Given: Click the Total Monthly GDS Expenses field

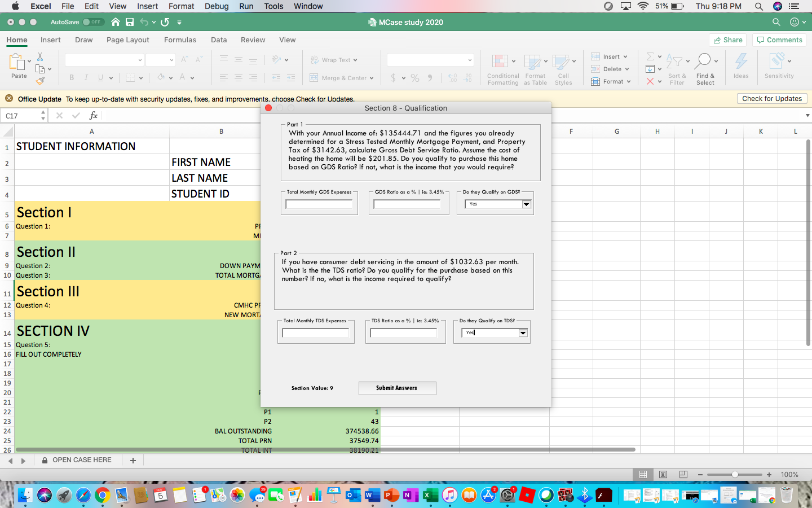Looking at the screenshot, I should tap(319, 204).
